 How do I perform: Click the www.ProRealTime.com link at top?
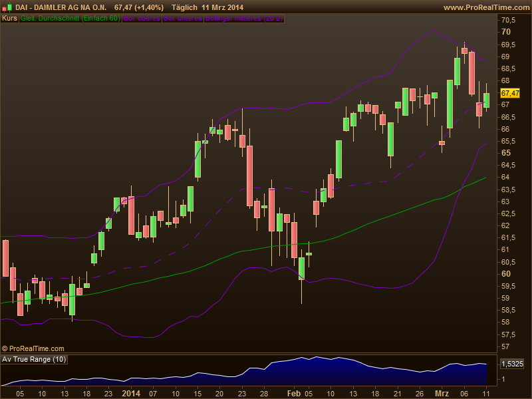pyautogui.click(x=487, y=7)
